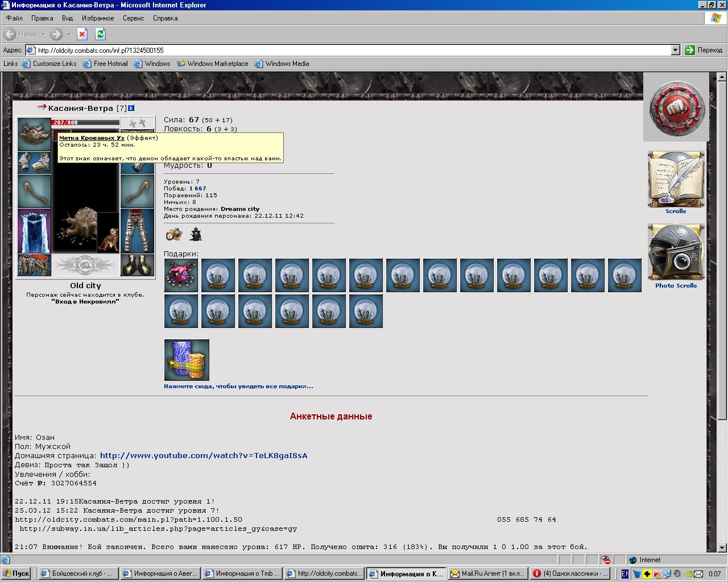Click the Free Hotmail links bar item
728x582 pixels.
(105, 64)
